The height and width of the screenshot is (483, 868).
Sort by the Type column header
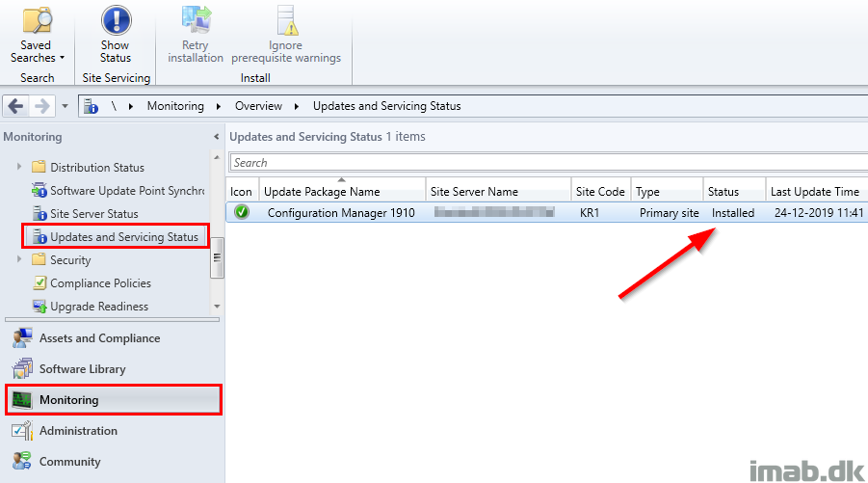668,191
